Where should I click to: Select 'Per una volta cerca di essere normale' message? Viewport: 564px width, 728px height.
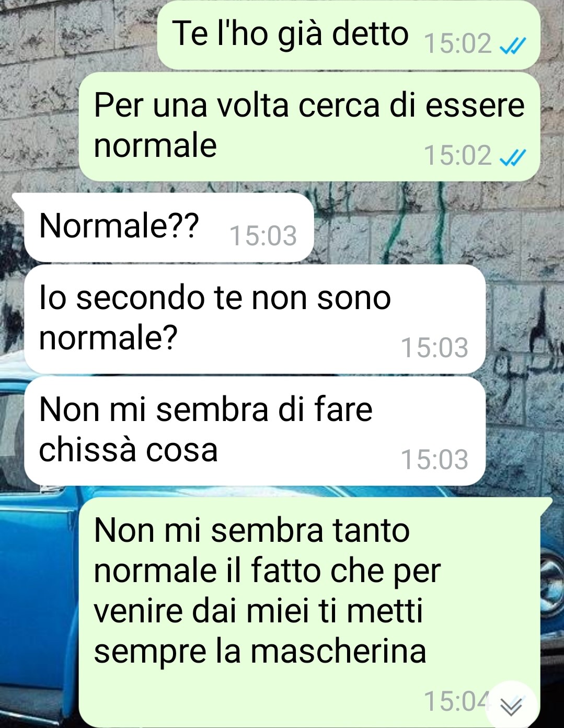coord(309,127)
